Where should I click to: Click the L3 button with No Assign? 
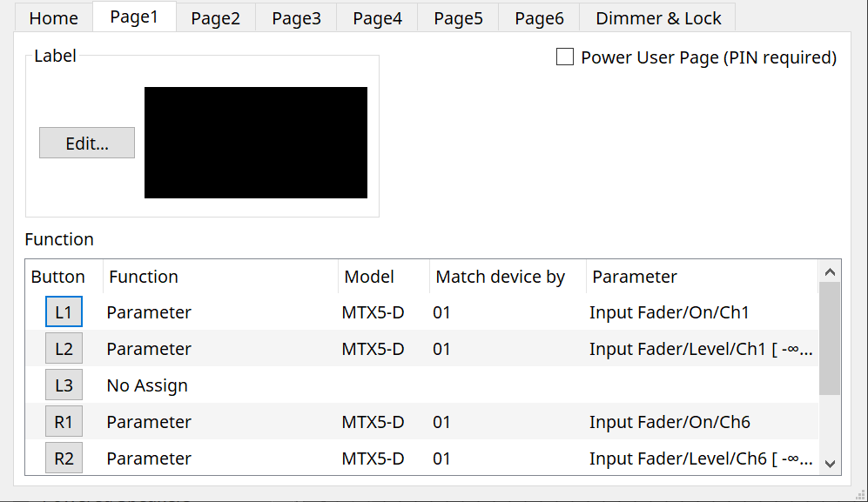click(64, 384)
